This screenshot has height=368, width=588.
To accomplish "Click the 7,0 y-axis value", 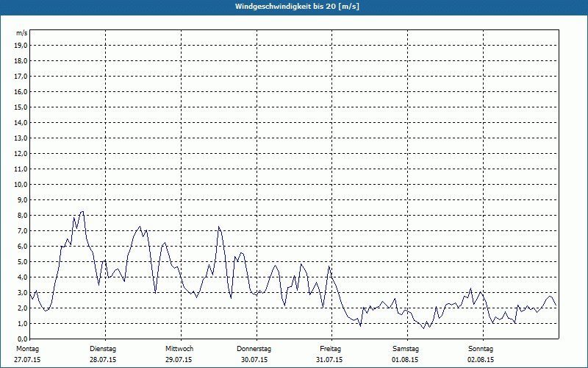I will pyautogui.click(x=22, y=230).
